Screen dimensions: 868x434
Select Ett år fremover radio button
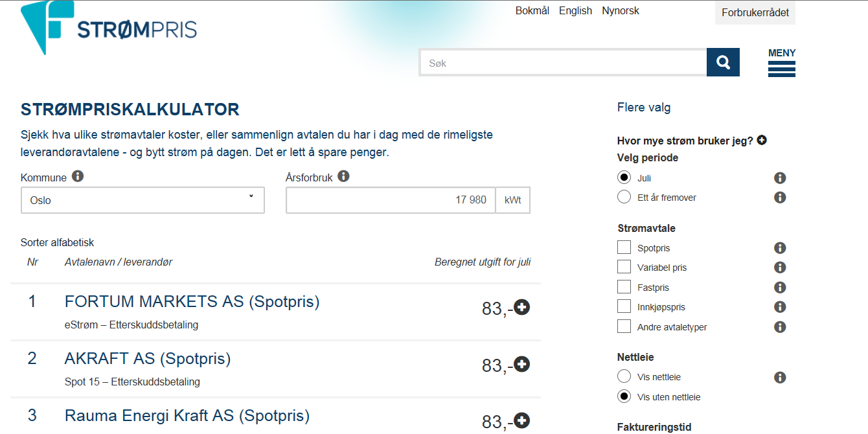[x=624, y=197]
